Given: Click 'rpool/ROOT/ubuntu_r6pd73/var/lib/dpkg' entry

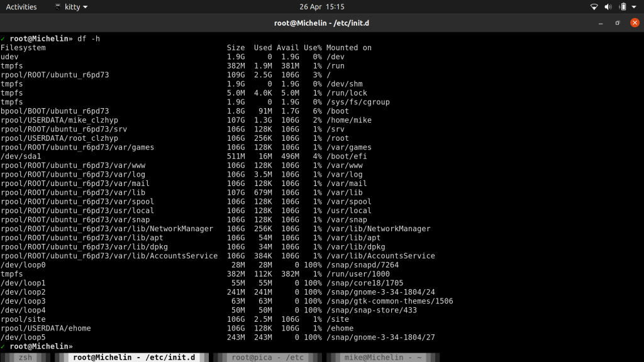Looking at the screenshot, I should click(84, 246).
